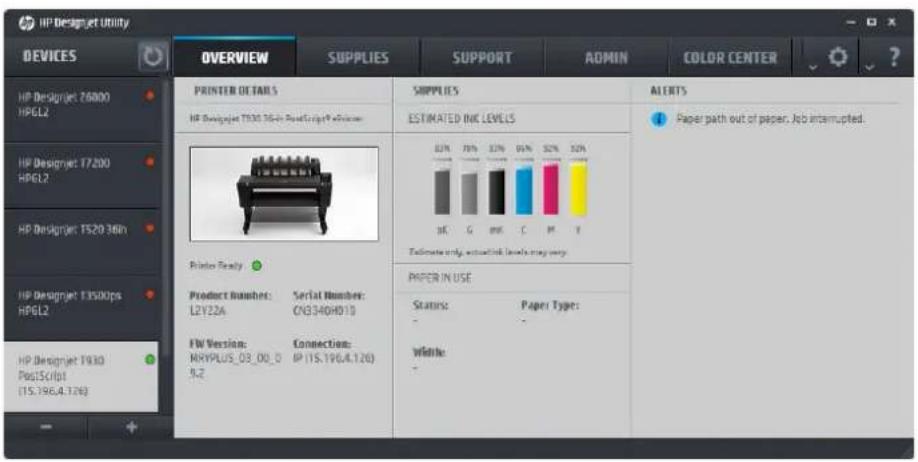Screen dimensions: 918x462
Task: Remove device with the minus button
Action: point(46,427)
